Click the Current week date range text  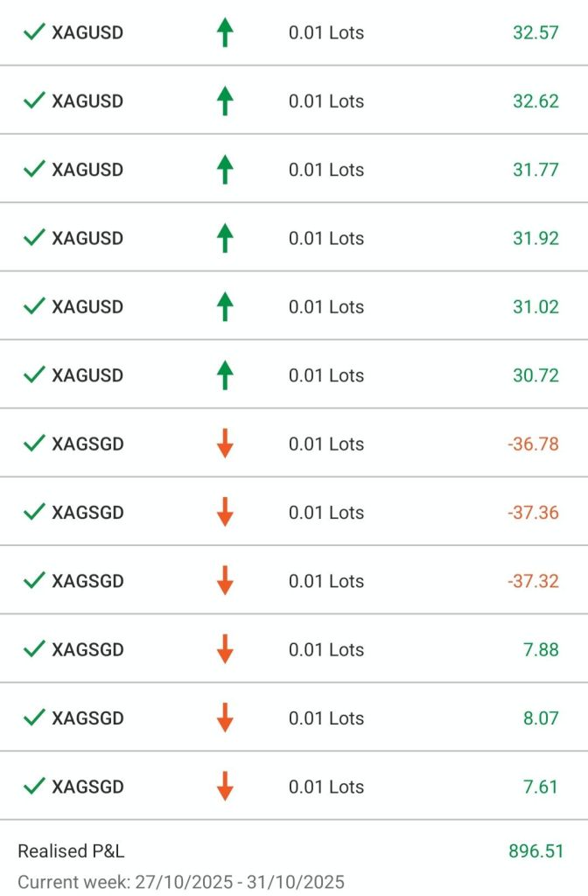coord(180,881)
